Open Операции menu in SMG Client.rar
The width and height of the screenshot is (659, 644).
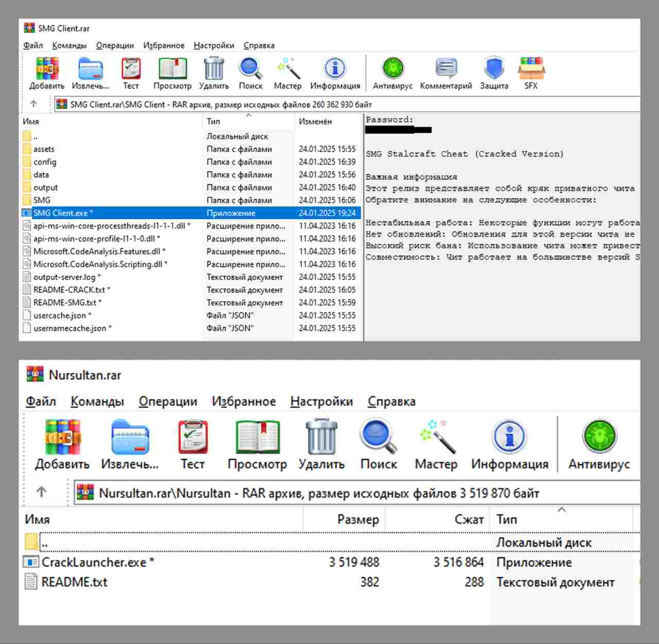(115, 45)
